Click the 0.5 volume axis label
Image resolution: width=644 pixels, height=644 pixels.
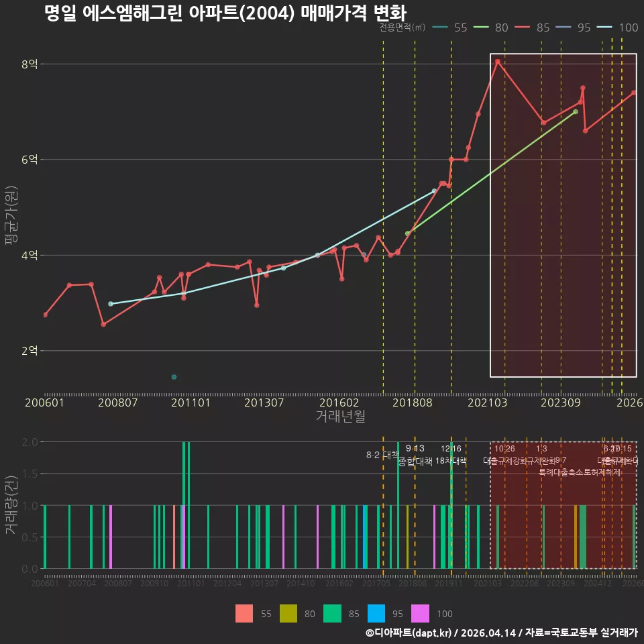(x=30, y=537)
